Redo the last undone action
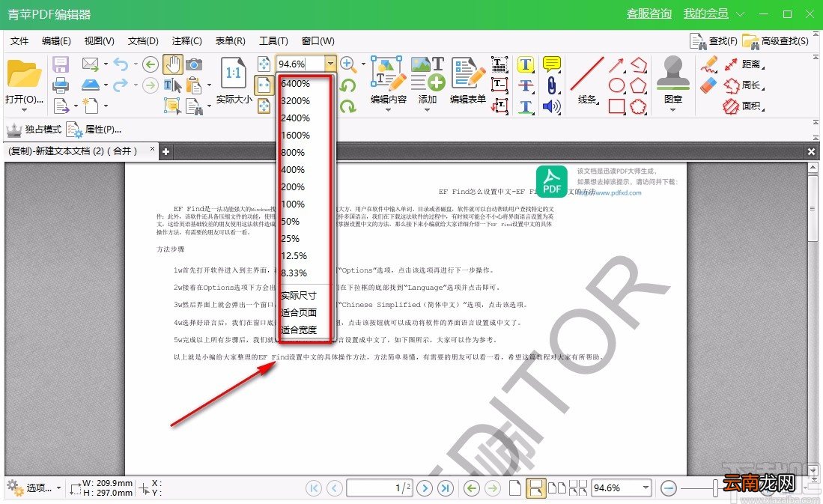This screenshot has width=823, height=504. tap(121, 85)
